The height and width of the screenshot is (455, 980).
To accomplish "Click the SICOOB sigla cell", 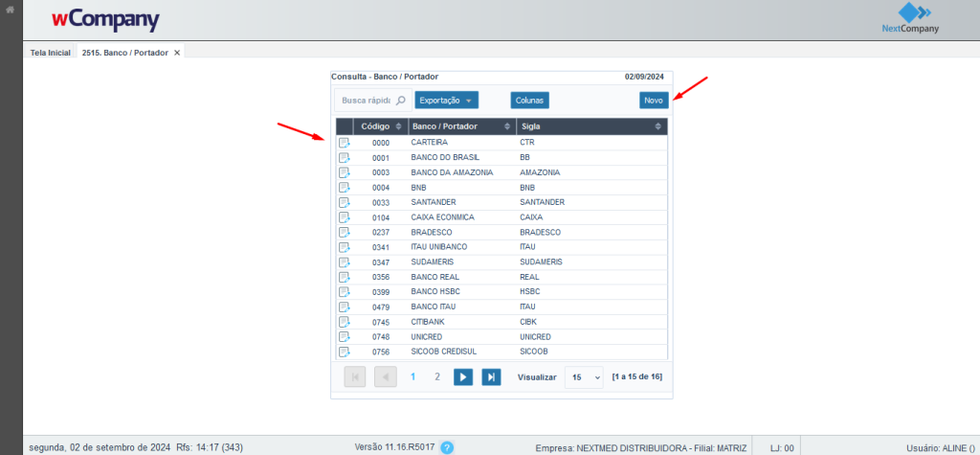I will 534,353.
